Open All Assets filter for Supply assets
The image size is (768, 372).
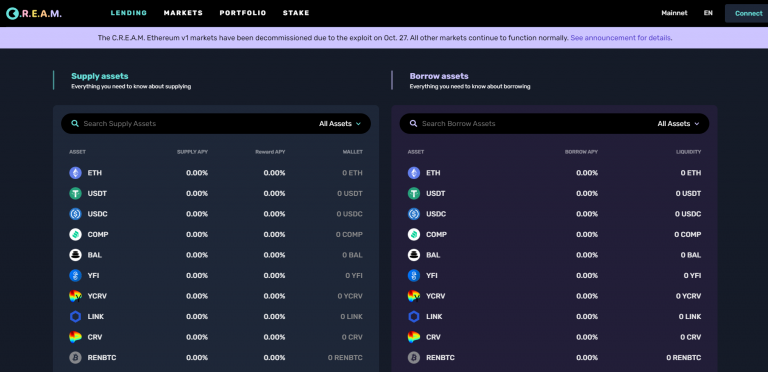340,124
